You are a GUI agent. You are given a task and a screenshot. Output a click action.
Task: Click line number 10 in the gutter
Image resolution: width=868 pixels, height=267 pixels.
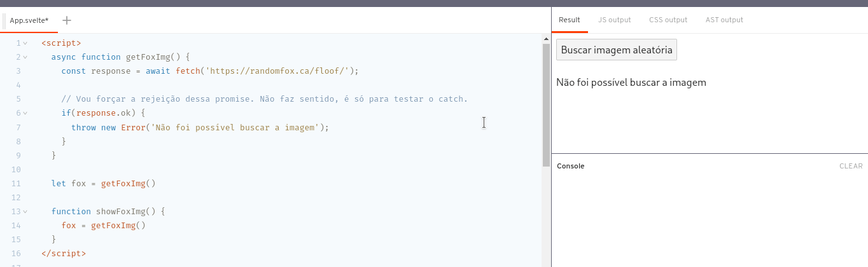pyautogui.click(x=17, y=169)
